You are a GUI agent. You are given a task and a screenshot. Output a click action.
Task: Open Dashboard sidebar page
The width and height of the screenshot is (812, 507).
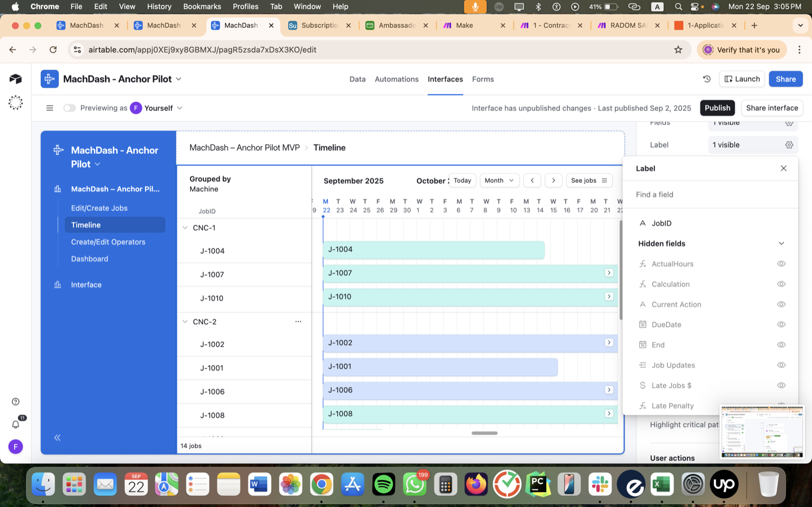point(89,259)
